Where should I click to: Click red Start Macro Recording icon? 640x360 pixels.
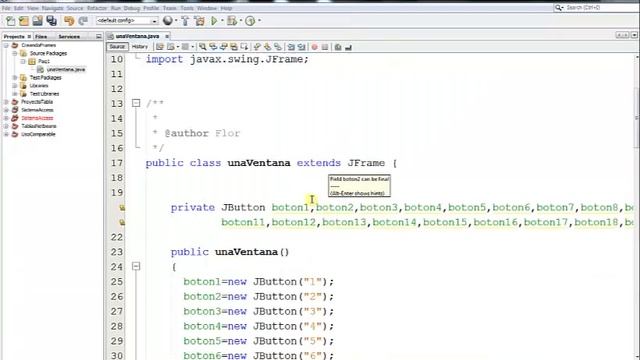[x=314, y=47]
